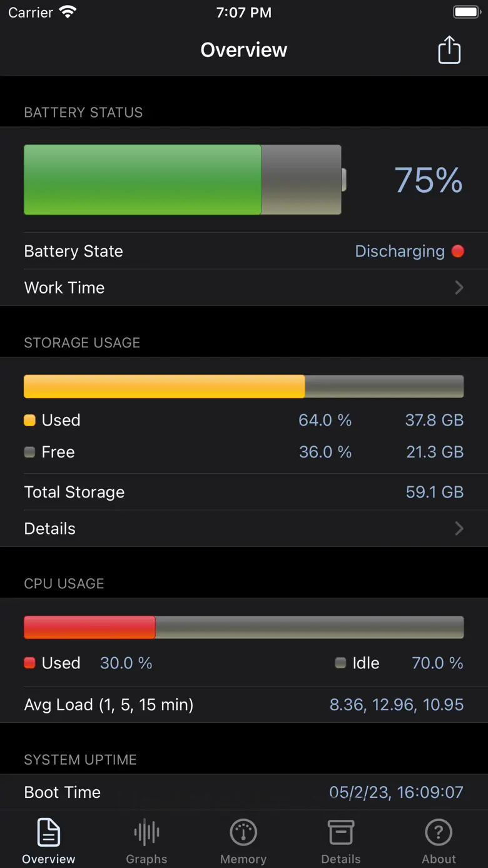Screen dimensions: 488x868
Task: Tap the green battery level graphic
Action: [x=143, y=180]
